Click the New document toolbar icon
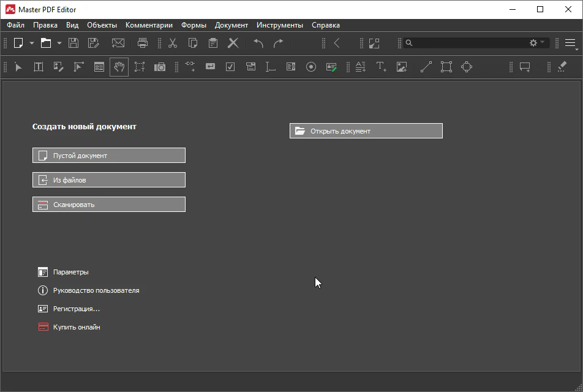The image size is (583, 392). pyautogui.click(x=18, y=43)
